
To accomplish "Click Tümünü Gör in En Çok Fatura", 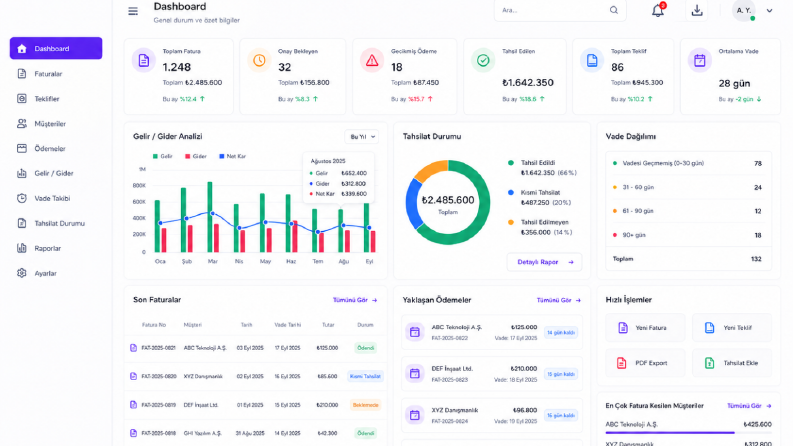I will point(749,406).
